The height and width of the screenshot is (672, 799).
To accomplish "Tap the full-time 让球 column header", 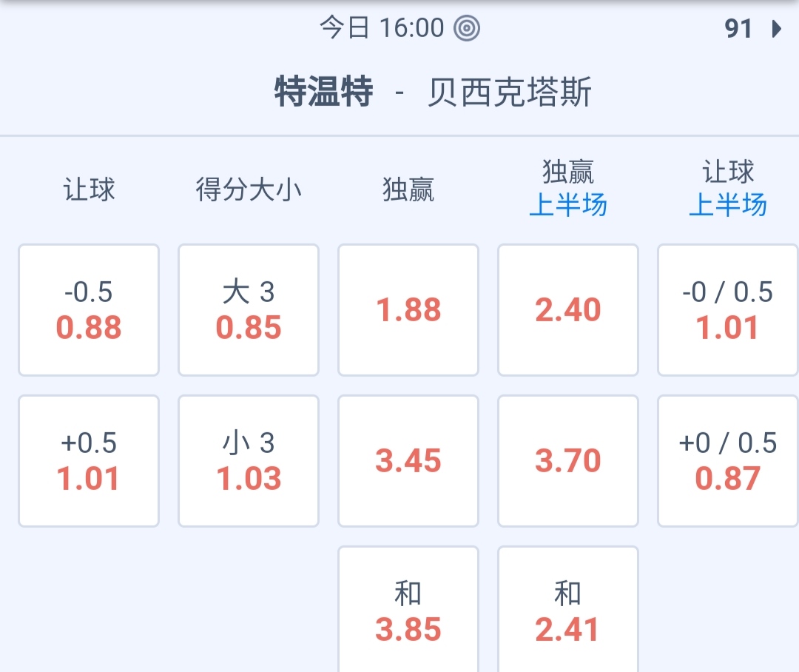I will click(x=89, y=189).
